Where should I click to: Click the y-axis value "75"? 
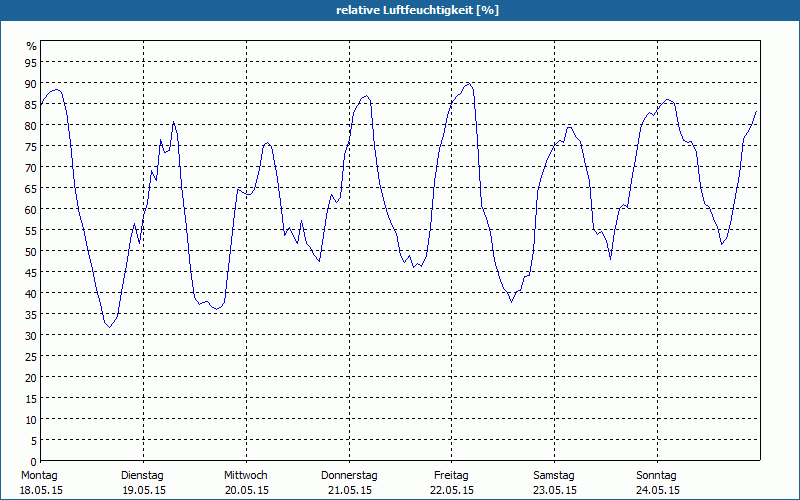[x=31, y=146]
